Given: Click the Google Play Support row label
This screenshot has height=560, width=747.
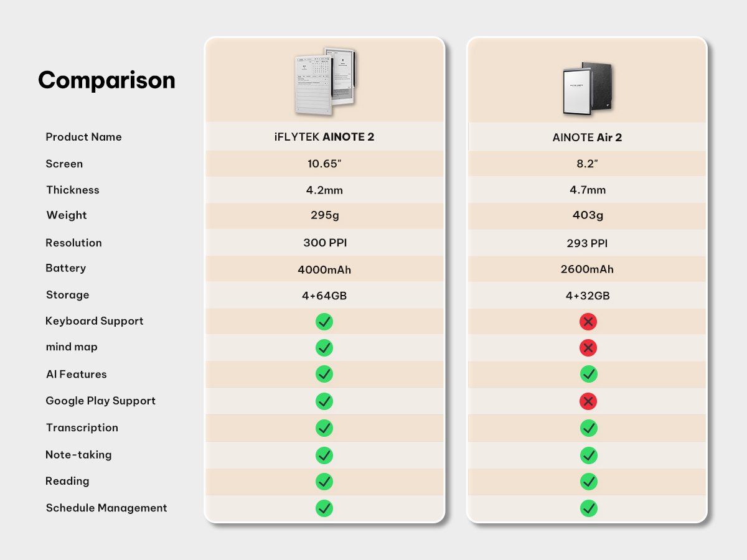Looking at the screenshot, I should 100,401.
